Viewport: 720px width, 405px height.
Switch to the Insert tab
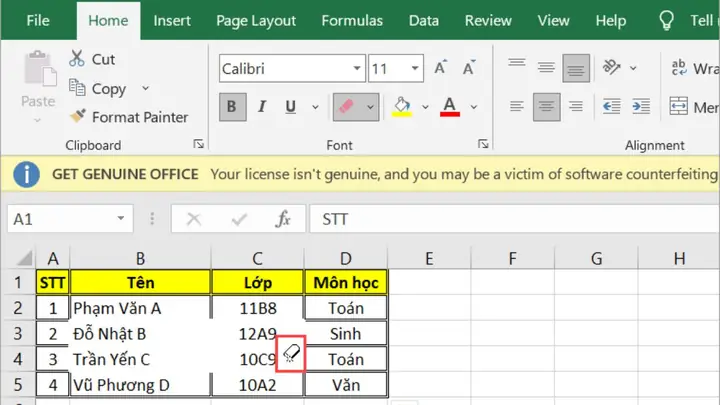pos(172,20)
